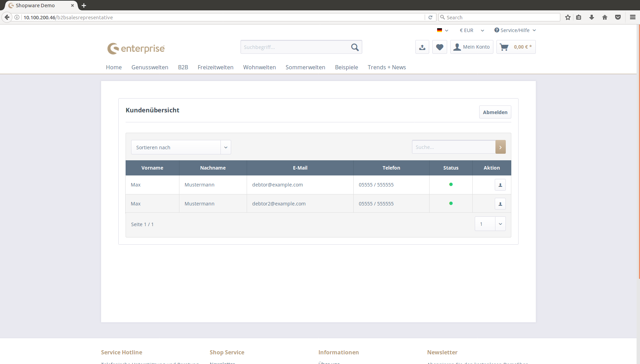Click the enterprise logo

coord(136,48)
